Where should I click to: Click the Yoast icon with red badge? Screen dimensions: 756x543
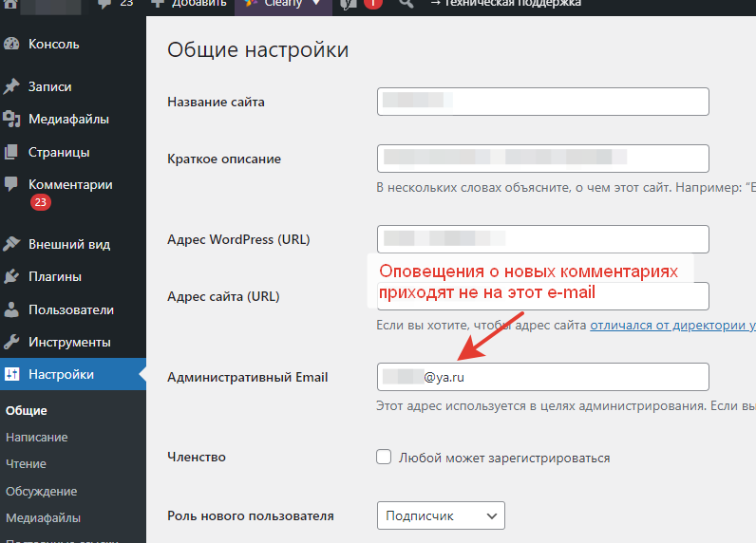[361, 4]
